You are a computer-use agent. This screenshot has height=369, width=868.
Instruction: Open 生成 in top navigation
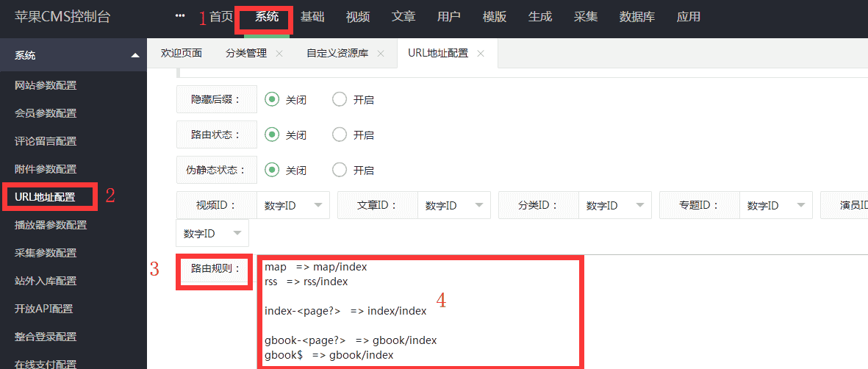tap(539, 17)
